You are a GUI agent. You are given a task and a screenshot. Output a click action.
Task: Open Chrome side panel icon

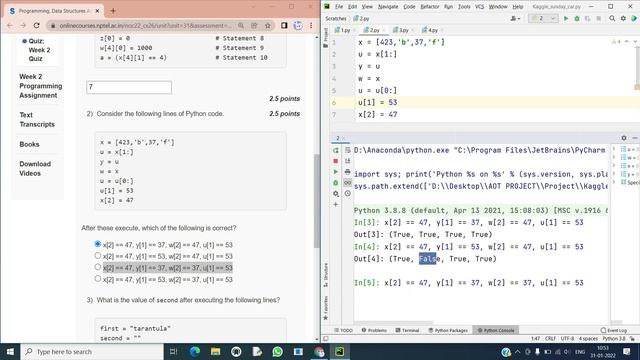coord(284,26)
